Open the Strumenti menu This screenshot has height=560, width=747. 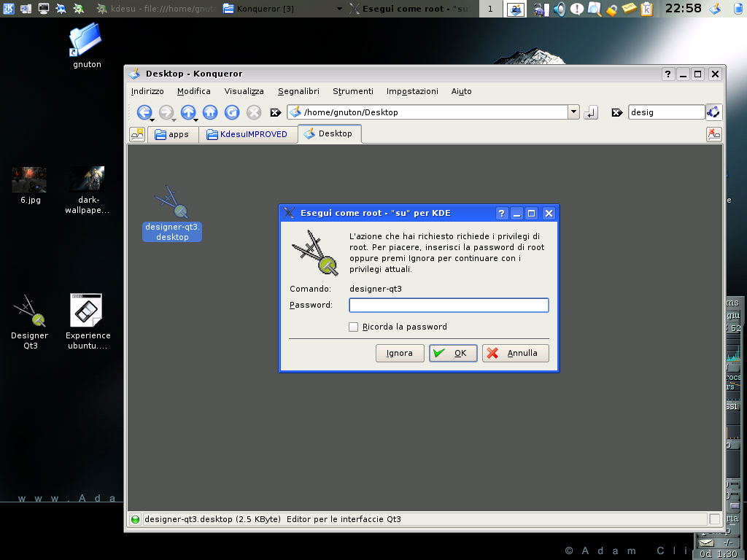pos(353,91)
